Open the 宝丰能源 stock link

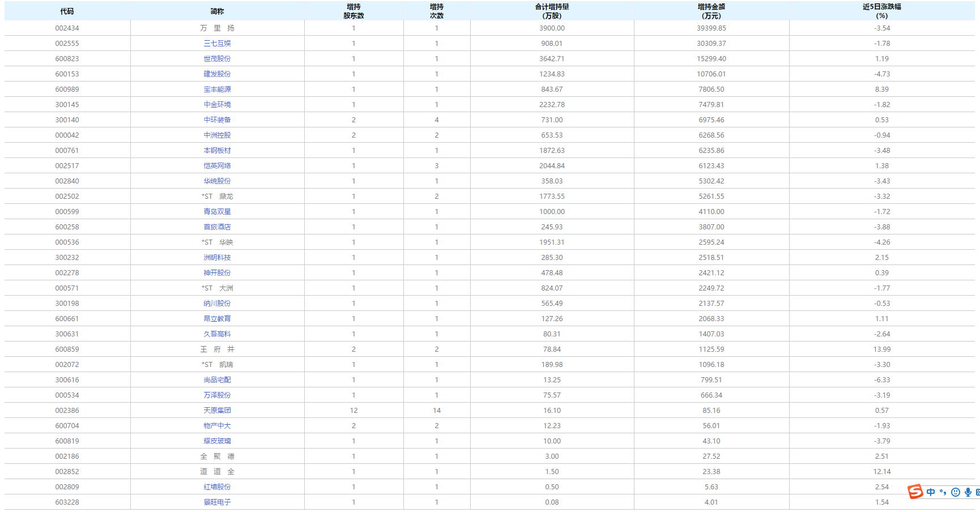point(217,89)
